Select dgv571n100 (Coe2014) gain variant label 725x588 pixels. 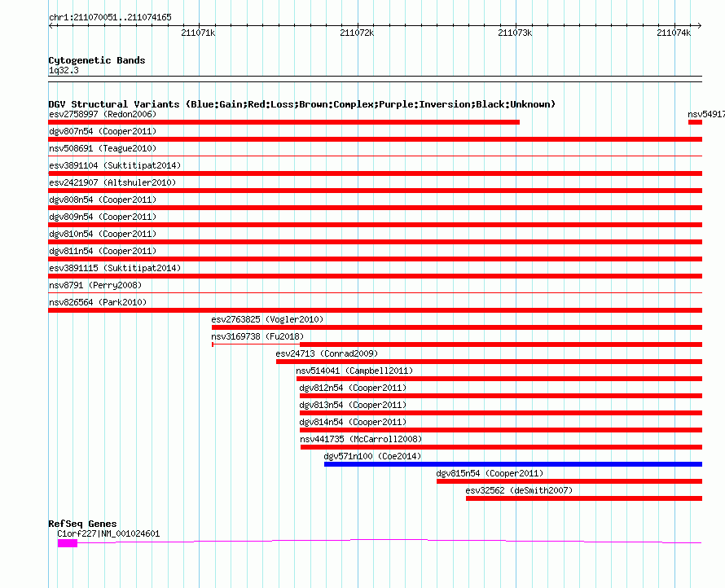(x=372, y=456)
